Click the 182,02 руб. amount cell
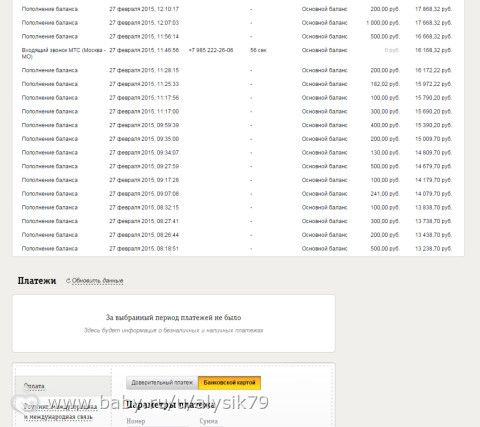 click(x=385, y=84)
